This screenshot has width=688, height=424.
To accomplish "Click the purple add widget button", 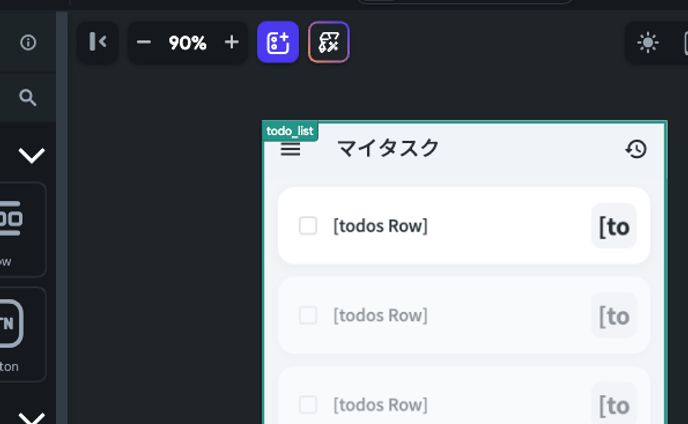I will [278, 42].
